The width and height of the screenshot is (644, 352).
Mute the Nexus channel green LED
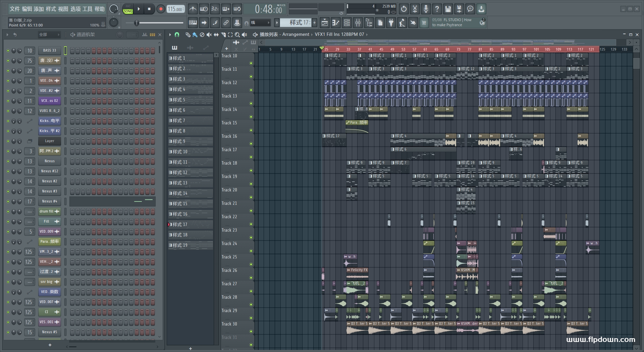click(x=8, y=161)
